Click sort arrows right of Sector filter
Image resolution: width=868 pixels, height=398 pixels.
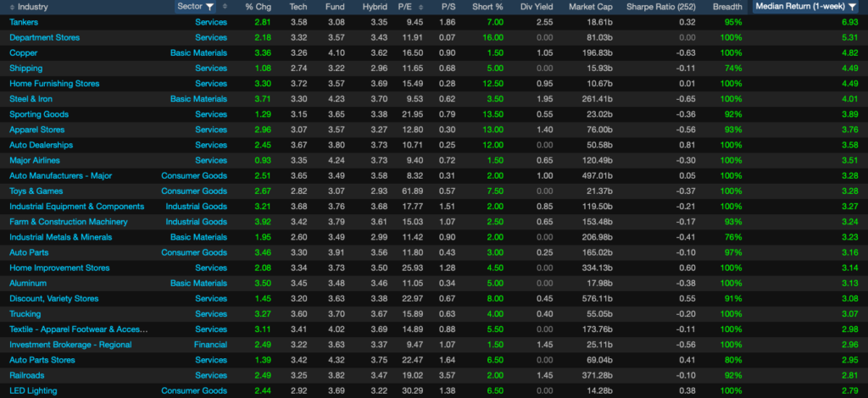224,7
